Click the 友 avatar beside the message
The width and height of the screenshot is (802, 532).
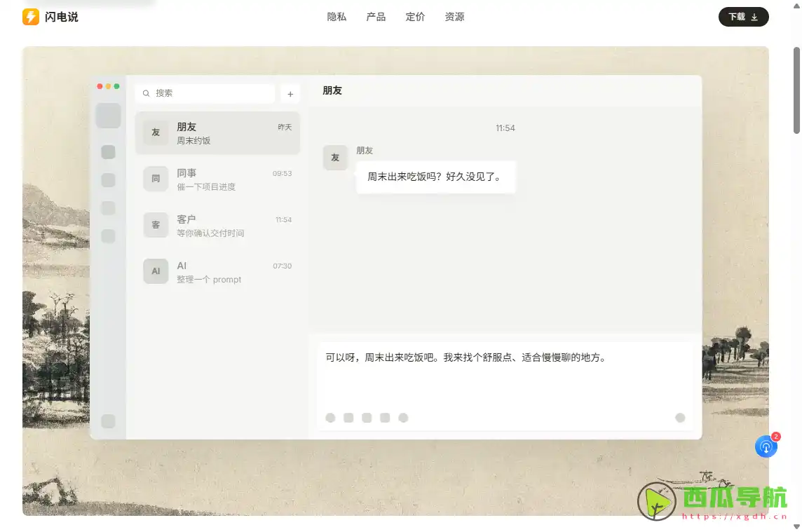335,158
